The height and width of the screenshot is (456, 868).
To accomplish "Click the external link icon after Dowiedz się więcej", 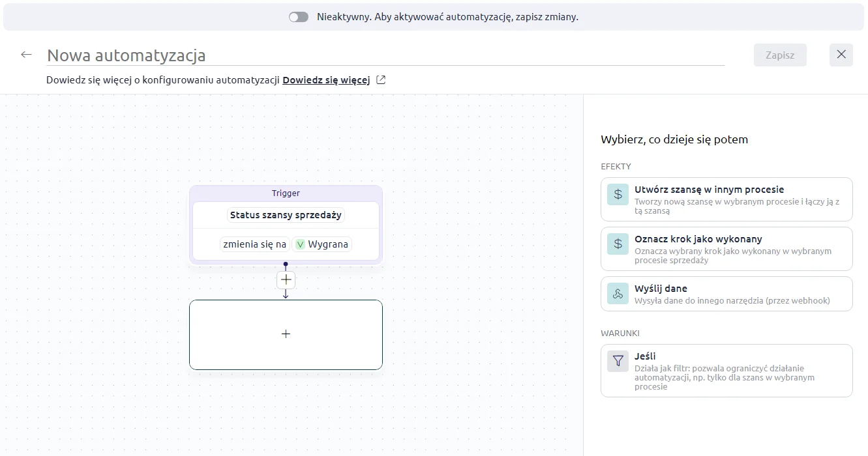I will click(380, 79).
